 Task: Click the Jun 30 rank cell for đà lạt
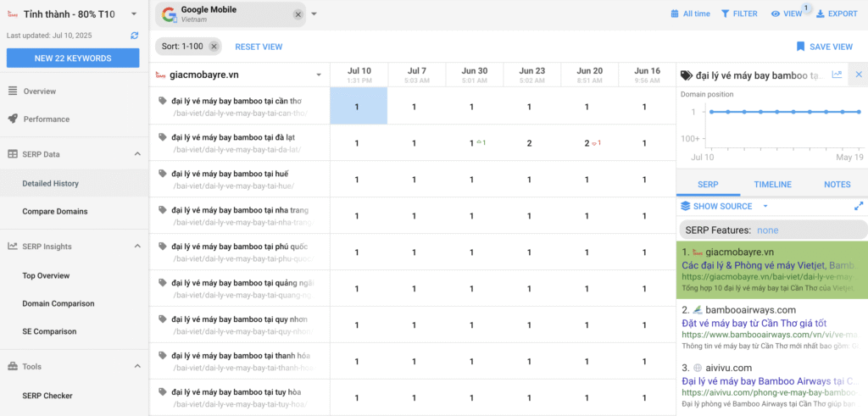click(475, 142)
